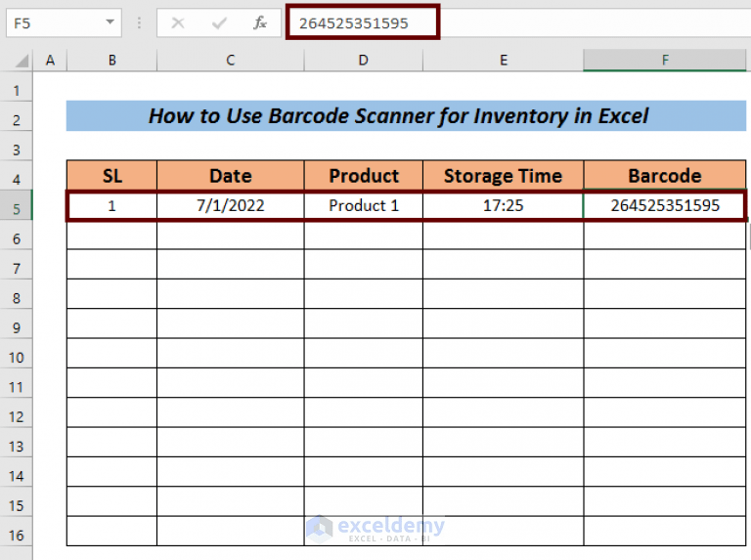Click the 'Product' header cell
Viewport: 751px width, 560px height.
pos(364,176)
